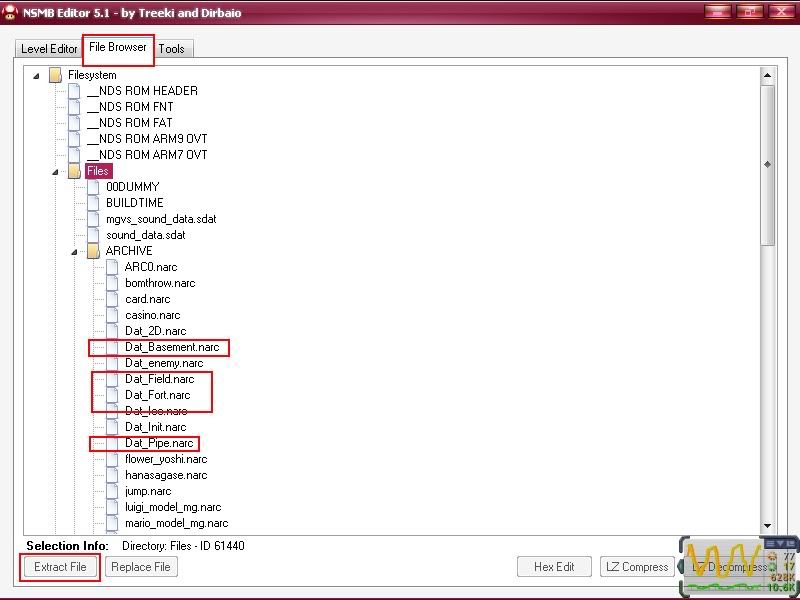Screen dimensions: 800x600
Task: Click the Files folder icon
Action: [x=74, y=171]
